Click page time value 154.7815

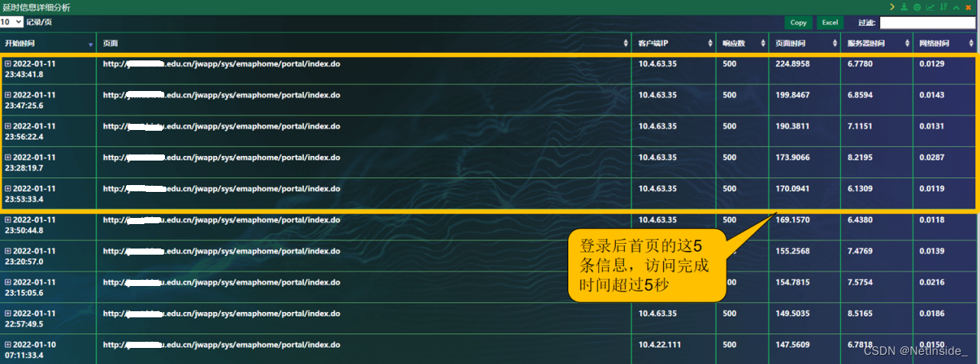coord(792,282)
